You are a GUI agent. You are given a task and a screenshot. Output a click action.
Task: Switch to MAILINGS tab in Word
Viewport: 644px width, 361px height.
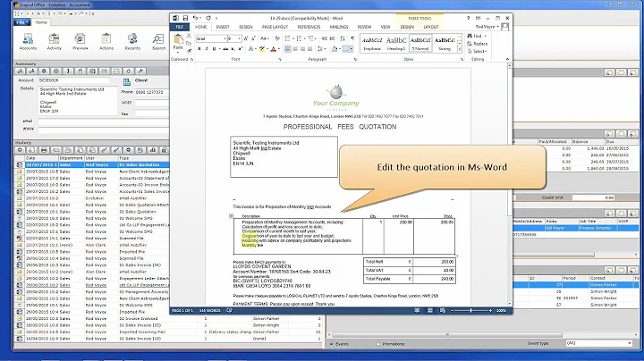(x=339, y=27)
